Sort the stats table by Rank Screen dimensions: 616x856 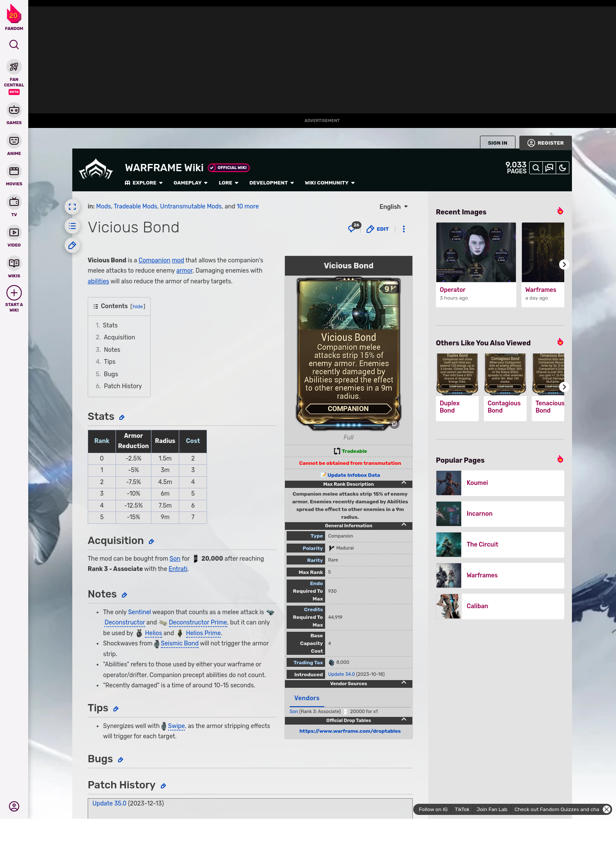pyautogui.click(x=102, y=441)
